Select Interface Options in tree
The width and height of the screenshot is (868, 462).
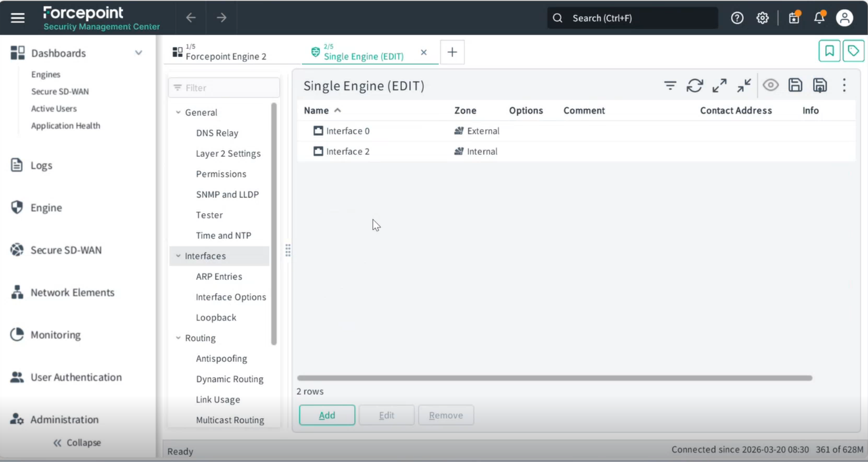click(231, 297)
